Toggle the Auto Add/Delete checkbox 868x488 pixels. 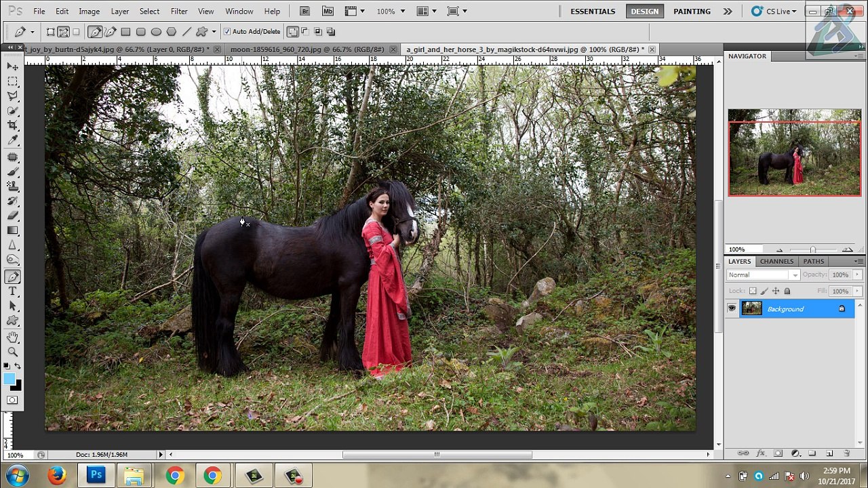[x=227, y=32]
